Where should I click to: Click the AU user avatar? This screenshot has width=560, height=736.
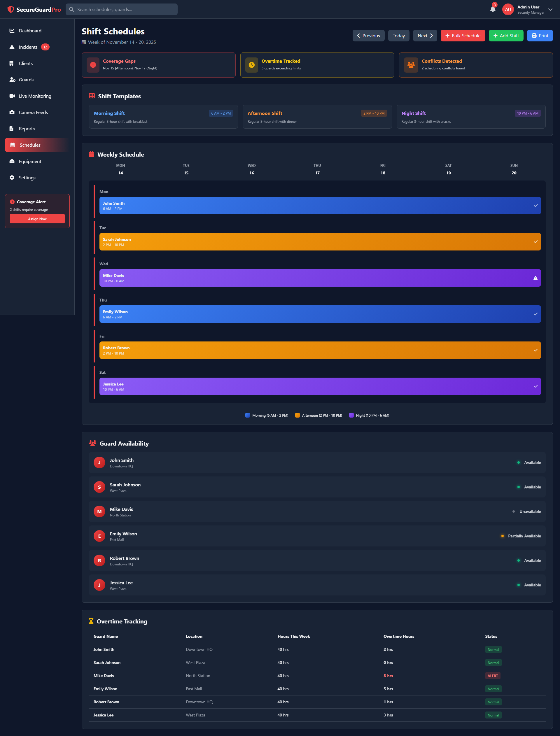click(x=508, y=9)
